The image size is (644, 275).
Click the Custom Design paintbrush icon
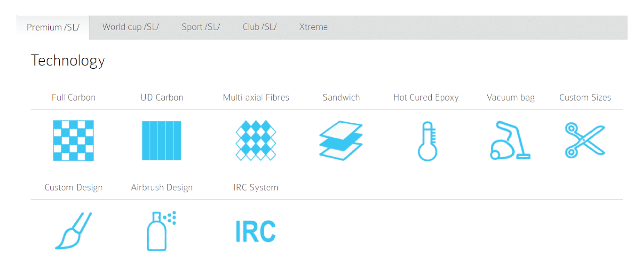pyautogui.click(x=73, y=231)
